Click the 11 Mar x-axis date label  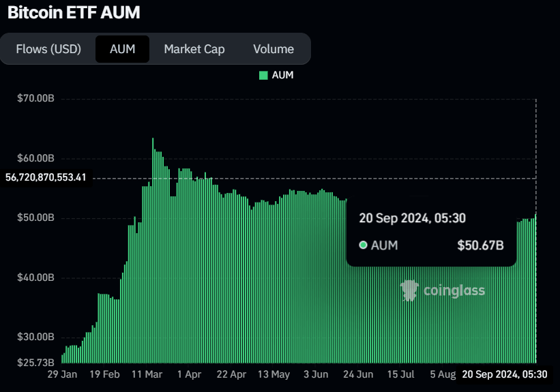147,374
